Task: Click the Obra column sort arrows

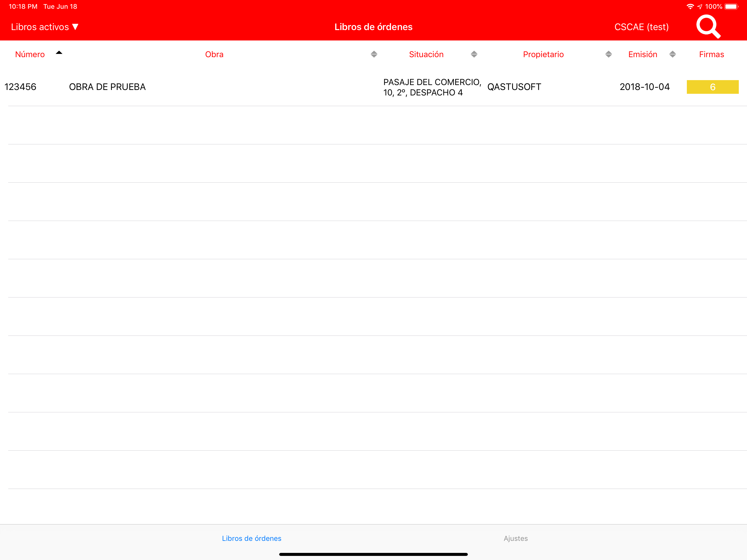Action: [x=374, y=54]
